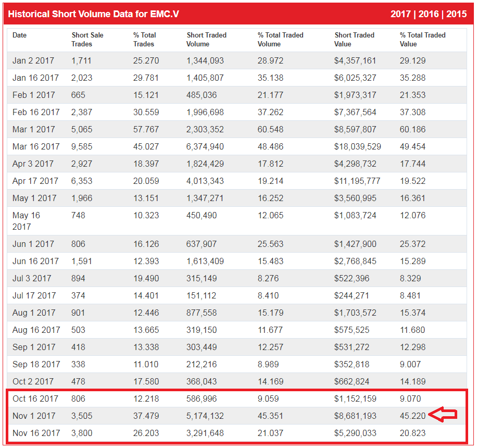Select the Jan 16 2017 date cell
Viewport: 477px width, 448px height.
(x=35, y=78)
